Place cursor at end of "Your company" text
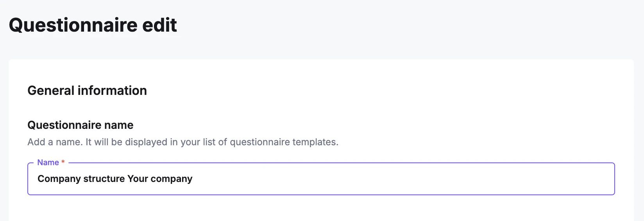644x221 pixels. click(x=193, y=179)
